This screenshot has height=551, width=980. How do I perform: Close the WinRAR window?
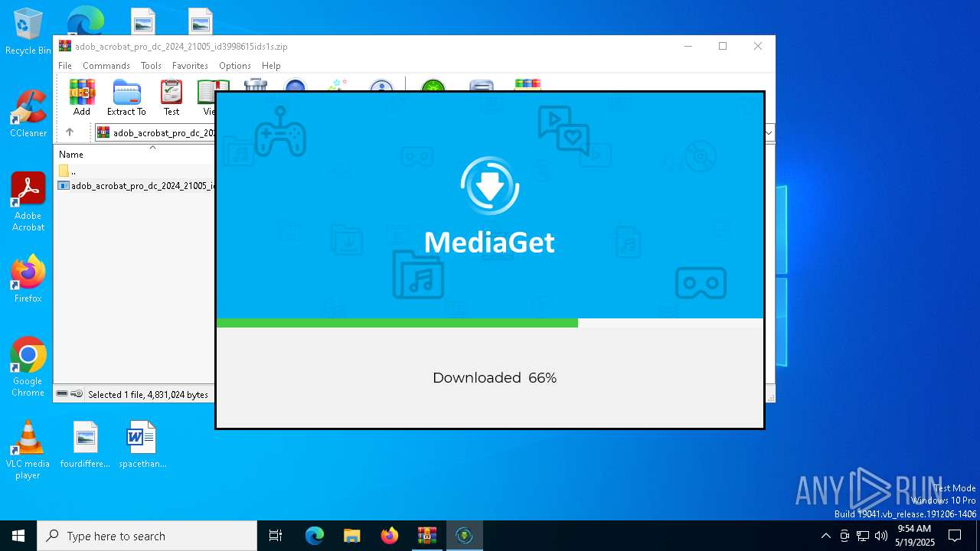[x=758, y=46]
